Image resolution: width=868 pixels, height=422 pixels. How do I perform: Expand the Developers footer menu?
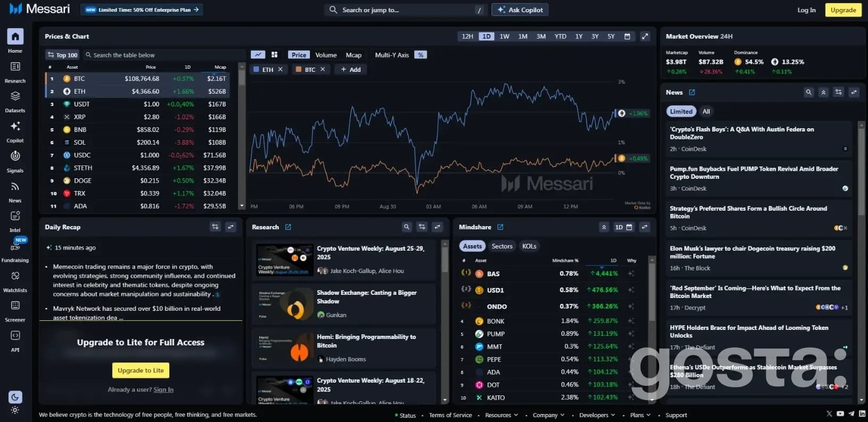(597, 415)
